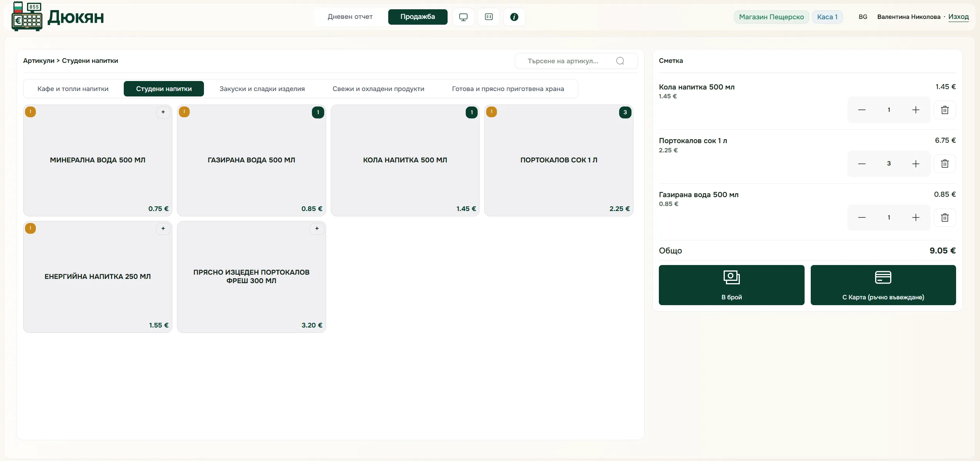Decrease quantity of Газирана вода 500 мл
The height and width of the screenshot is (461, 980).
pos(862,218)
